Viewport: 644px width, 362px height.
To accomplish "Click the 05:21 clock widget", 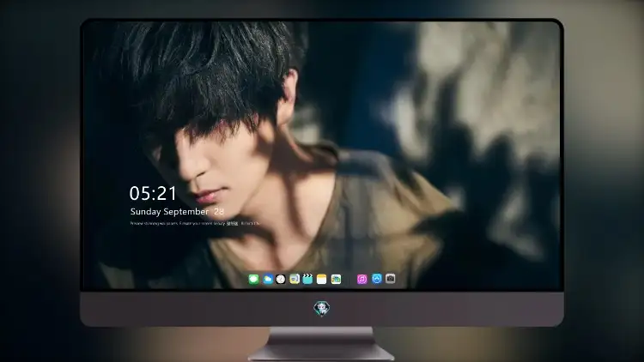I will pyautogui.click(x=153, y=193).
